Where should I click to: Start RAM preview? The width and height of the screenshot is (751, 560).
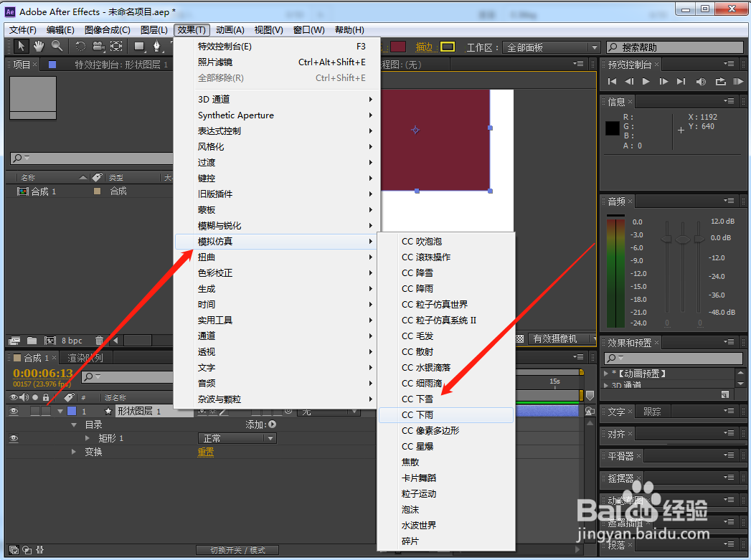point(738,81)
